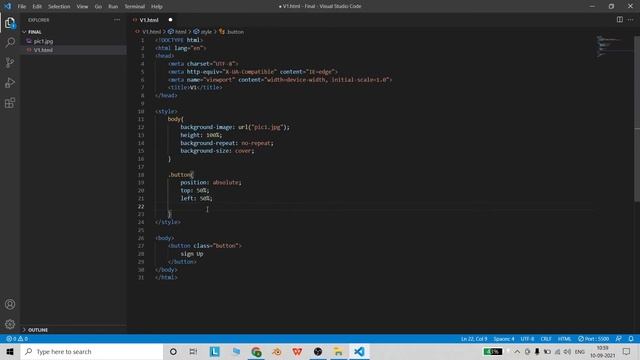Open the Blender icon on the taskbar
640x360 pixels.
[277, 351]
